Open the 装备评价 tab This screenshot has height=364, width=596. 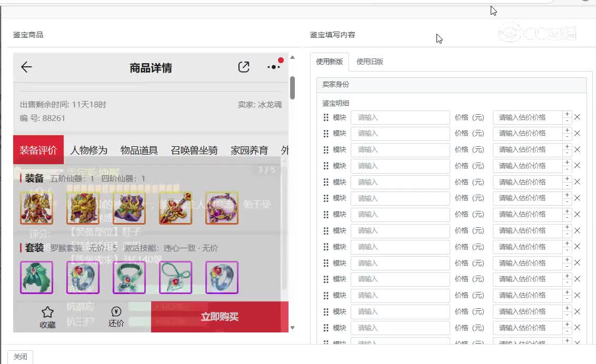coord(38,150)
